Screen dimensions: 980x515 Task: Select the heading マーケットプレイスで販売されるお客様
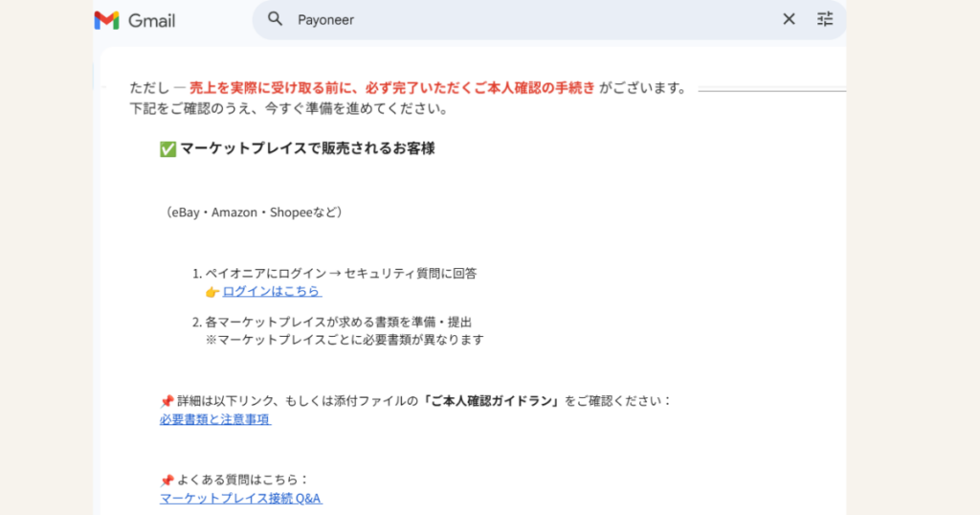(307, 149)
